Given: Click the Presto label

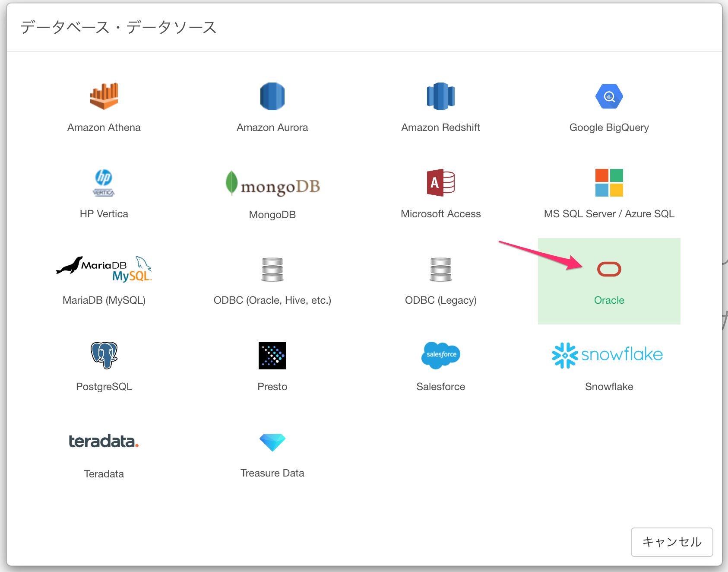Looking at the screenshot, I should 272,387.
